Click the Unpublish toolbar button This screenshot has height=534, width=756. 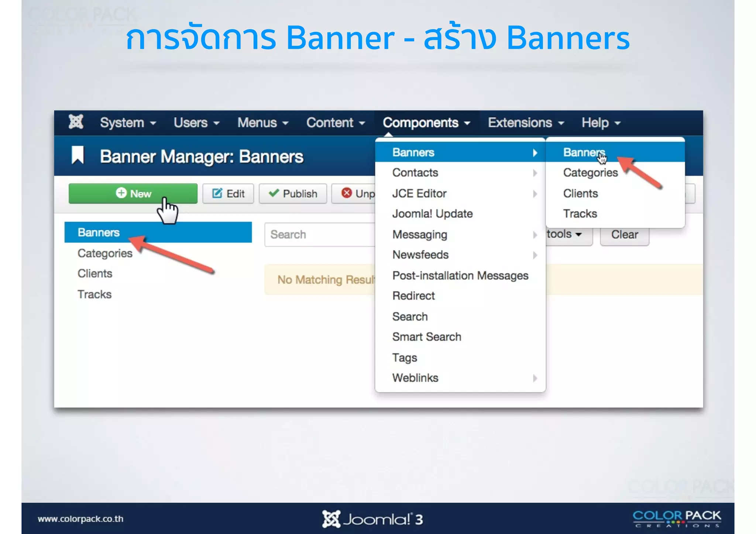tap(353, 193)
